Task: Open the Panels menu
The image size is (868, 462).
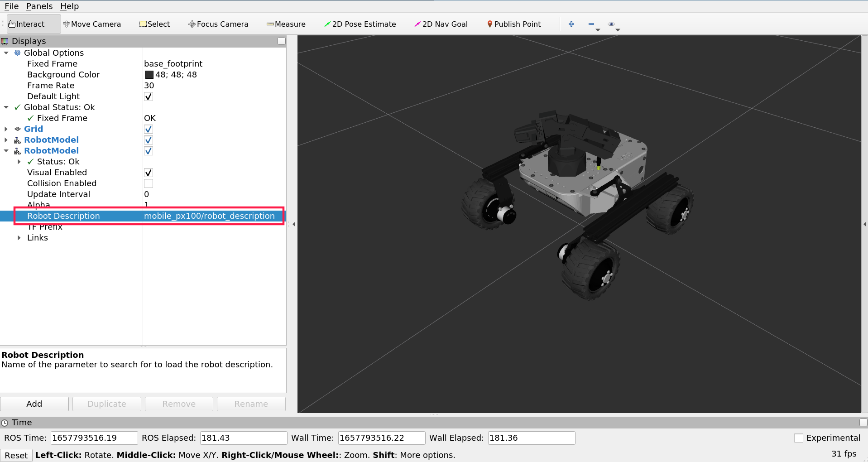Action: tap(39, 6)
